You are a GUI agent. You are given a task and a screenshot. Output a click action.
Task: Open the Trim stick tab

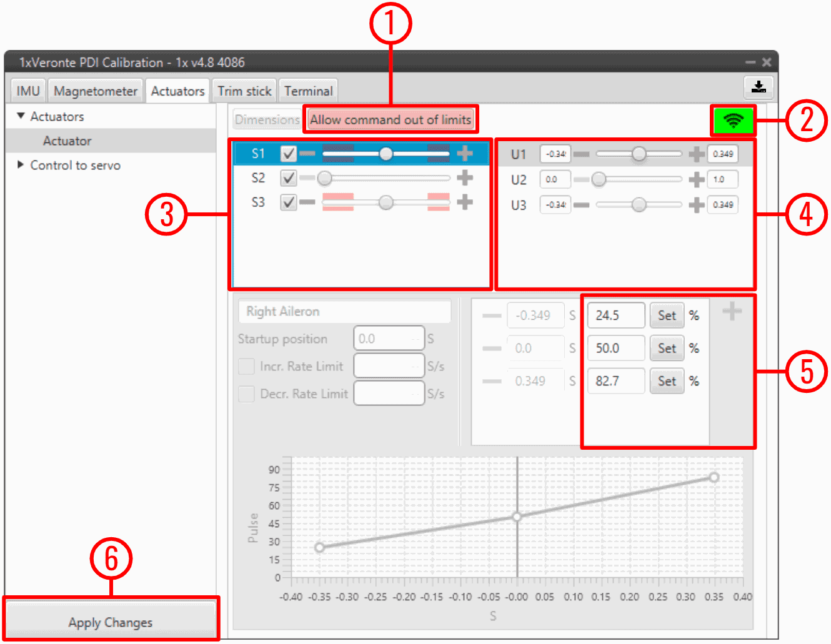(244, 91)
